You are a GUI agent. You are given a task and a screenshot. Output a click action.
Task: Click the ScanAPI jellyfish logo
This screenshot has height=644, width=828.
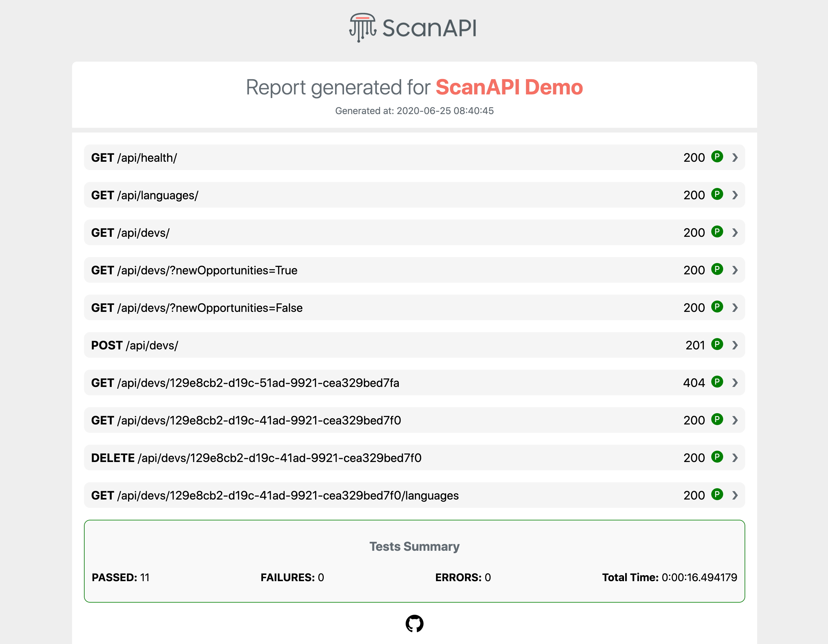tap(362, 27)
